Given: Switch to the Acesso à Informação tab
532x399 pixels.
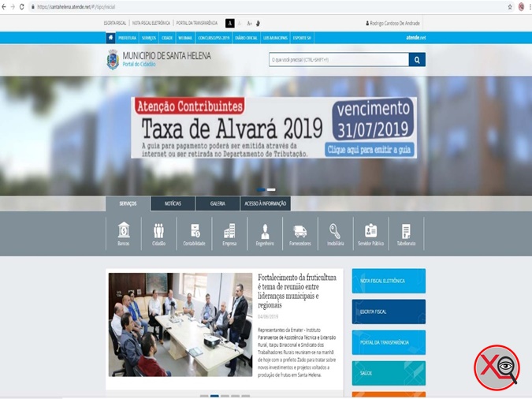Looking at the screenshot, I should 266,203.
